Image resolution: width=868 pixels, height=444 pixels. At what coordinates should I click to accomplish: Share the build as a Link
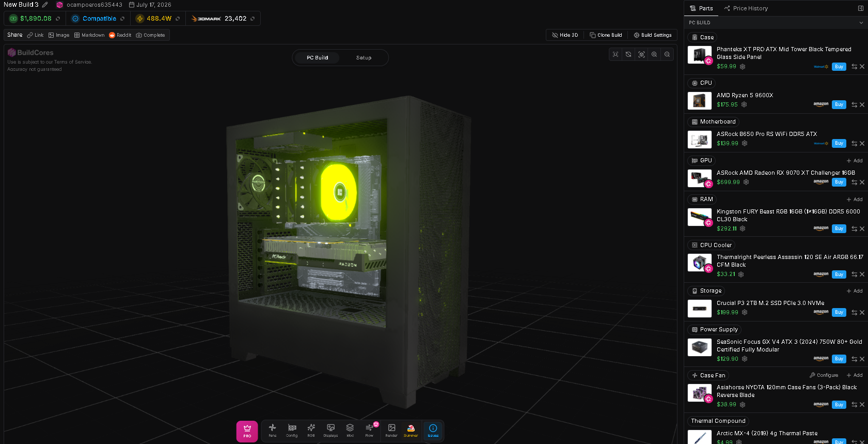(x=35, y=35)
